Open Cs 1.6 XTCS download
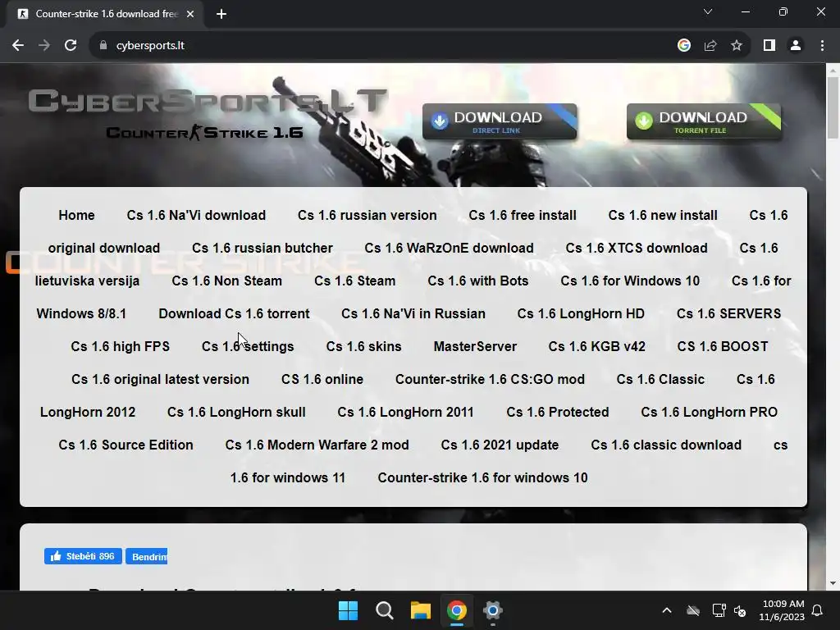 (637, 248)
